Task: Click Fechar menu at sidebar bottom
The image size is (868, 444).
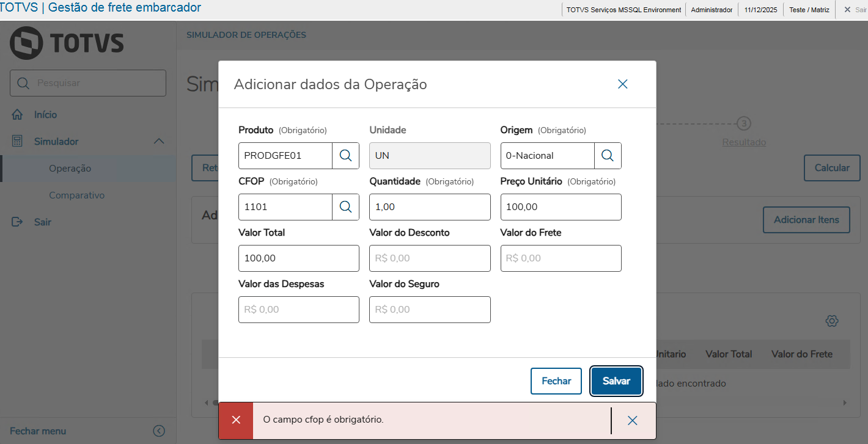Action: pyautogui.click(x=38, y=431)
